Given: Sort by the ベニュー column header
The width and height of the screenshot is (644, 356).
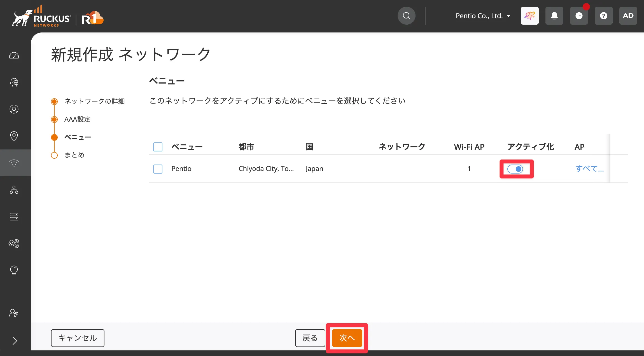Looking at the screenshot, I should [187, 147].
